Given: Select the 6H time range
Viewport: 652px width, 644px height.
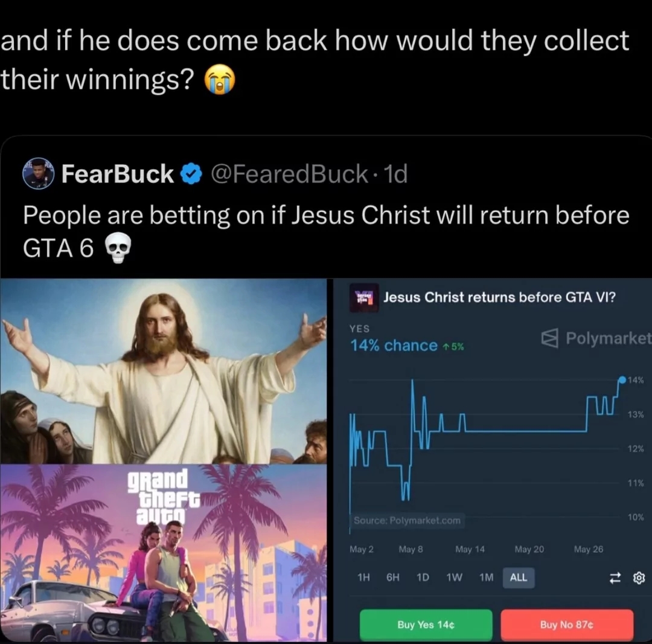Looking at the screenshot, I should pos(392,578).
